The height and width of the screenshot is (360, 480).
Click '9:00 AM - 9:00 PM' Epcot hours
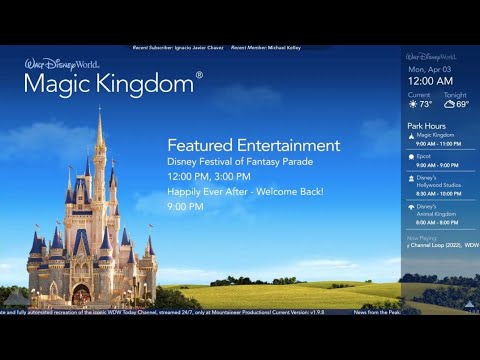pyautogui.click(x=437, y=165)
